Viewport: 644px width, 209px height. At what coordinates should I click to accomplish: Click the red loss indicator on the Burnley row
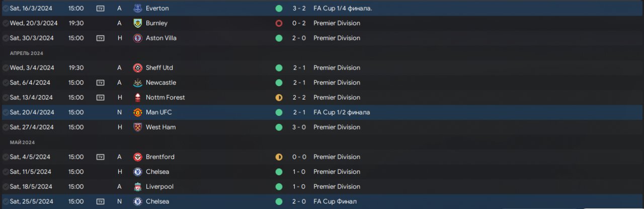[279, 23]
